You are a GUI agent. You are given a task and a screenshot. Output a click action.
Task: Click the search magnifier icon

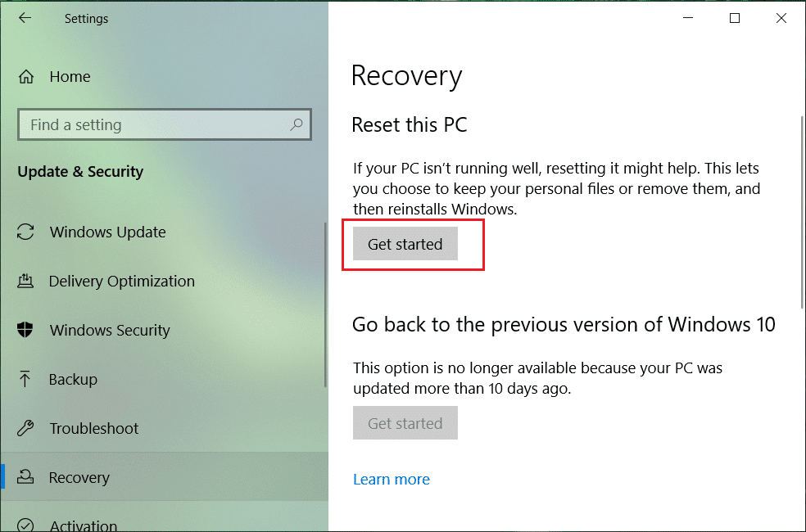coord(297,124)
